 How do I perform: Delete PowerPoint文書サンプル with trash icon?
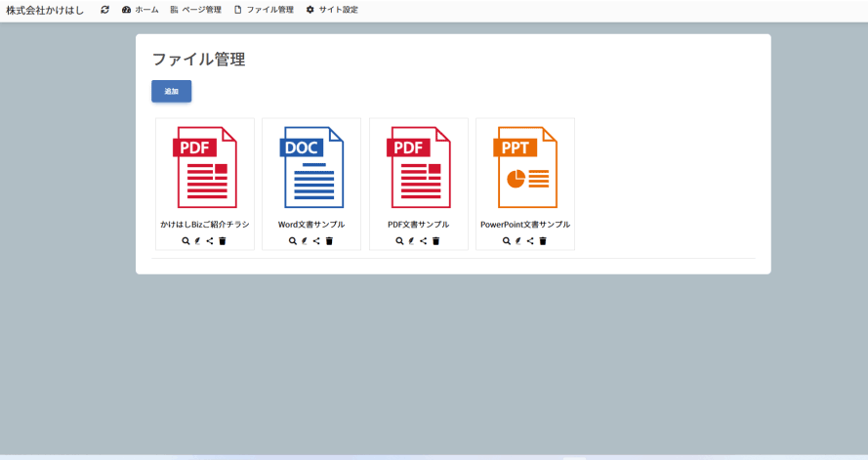[x=543, y=241]
